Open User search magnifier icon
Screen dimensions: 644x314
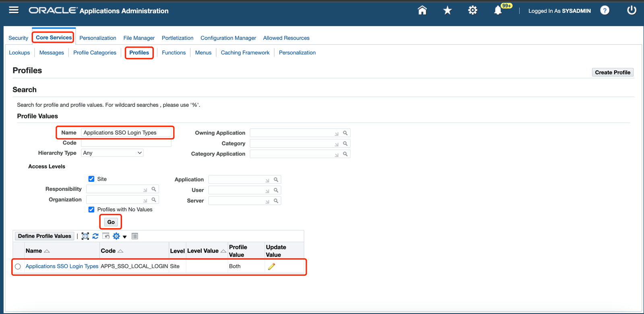pyautogui.click(x=276, y=190)
